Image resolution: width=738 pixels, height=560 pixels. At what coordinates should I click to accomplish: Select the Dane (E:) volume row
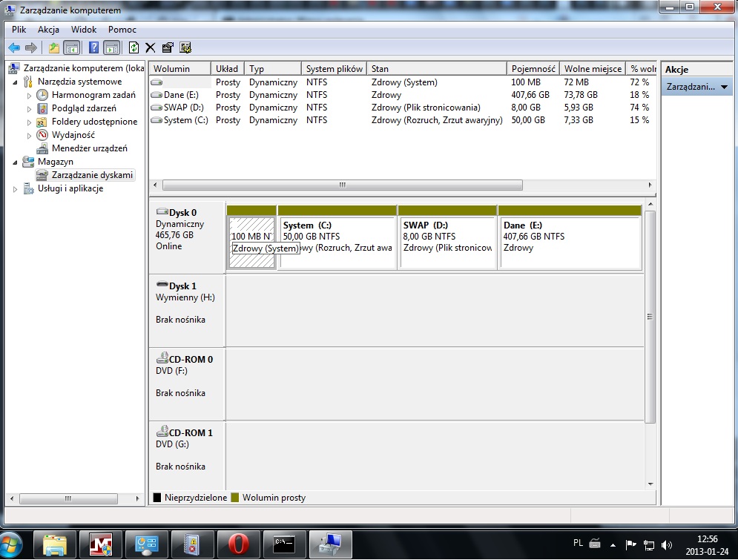tap(403, 95)
